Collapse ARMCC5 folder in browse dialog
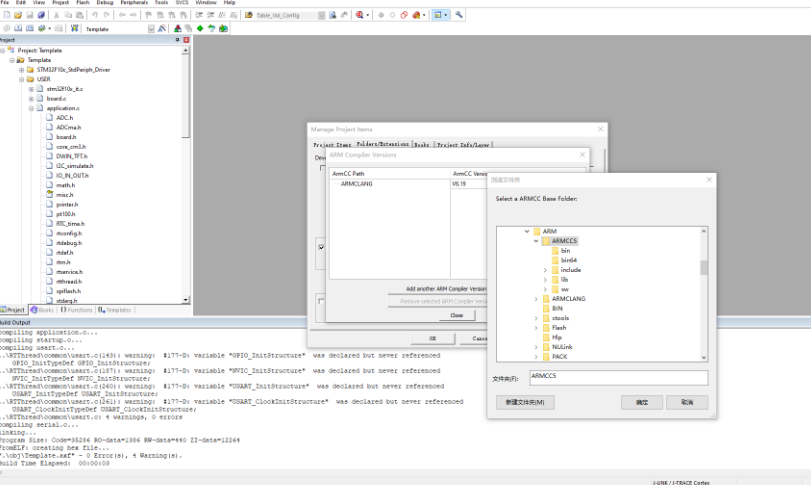Screen dimensions: 811x485 [536, 241]
